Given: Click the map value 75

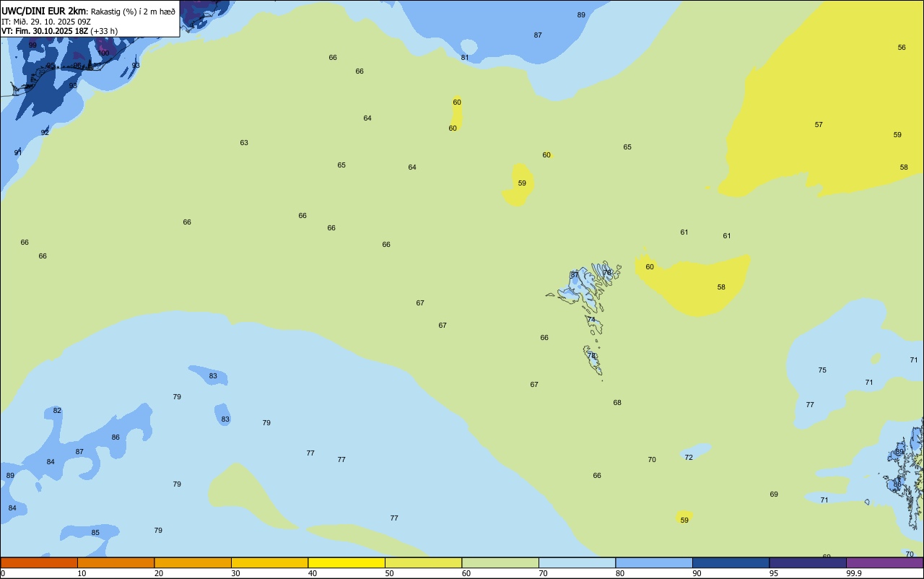Looking at the screenshot, I should [x=822, y=370].
